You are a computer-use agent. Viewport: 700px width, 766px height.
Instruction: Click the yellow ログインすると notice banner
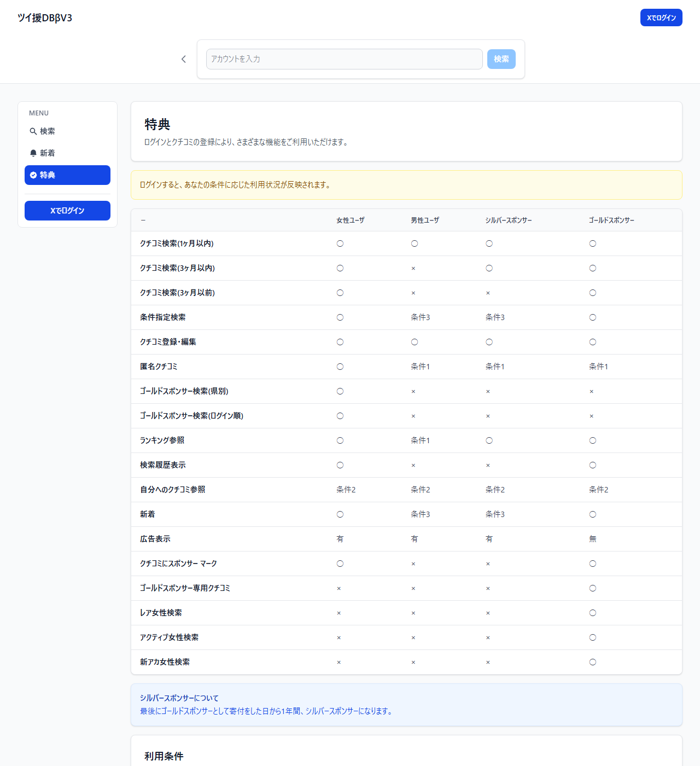(x=406, y=185)
